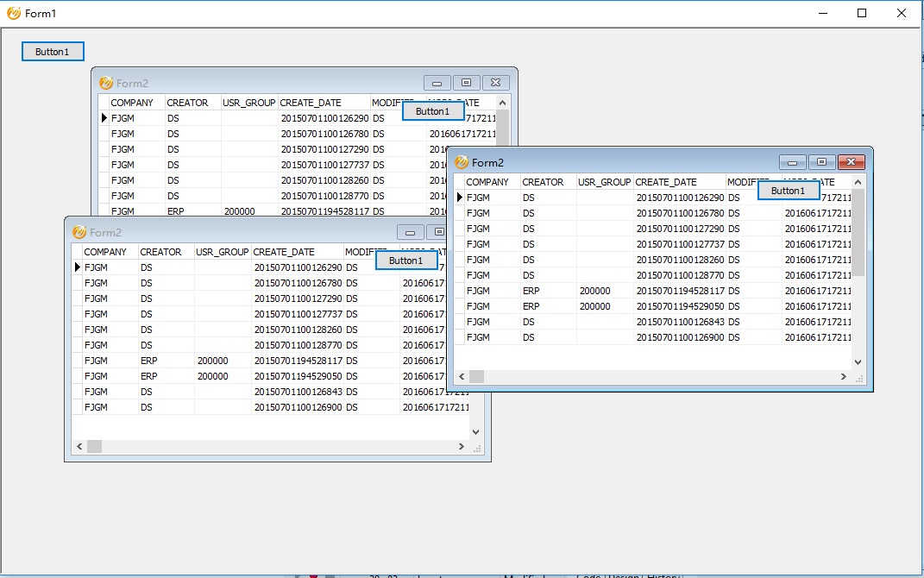Click the app icon of the lower-left Form2 window
924x578 pixels.
(79, 232)
